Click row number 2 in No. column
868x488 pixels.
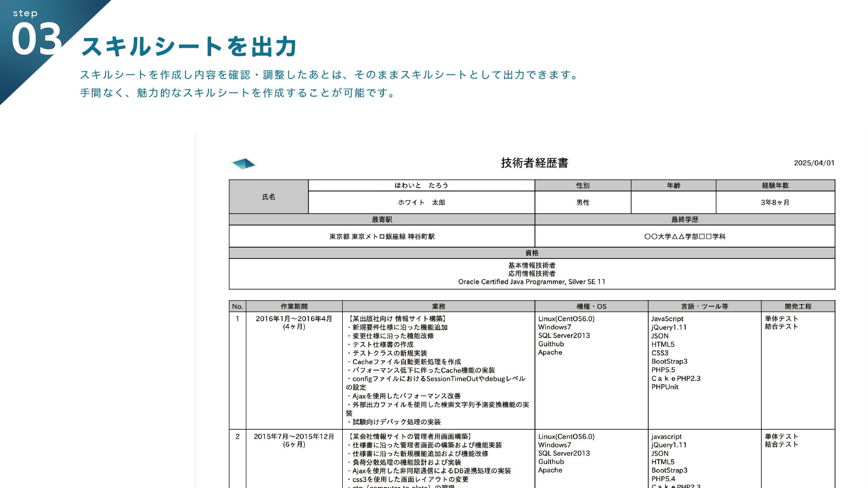(237, 436)
